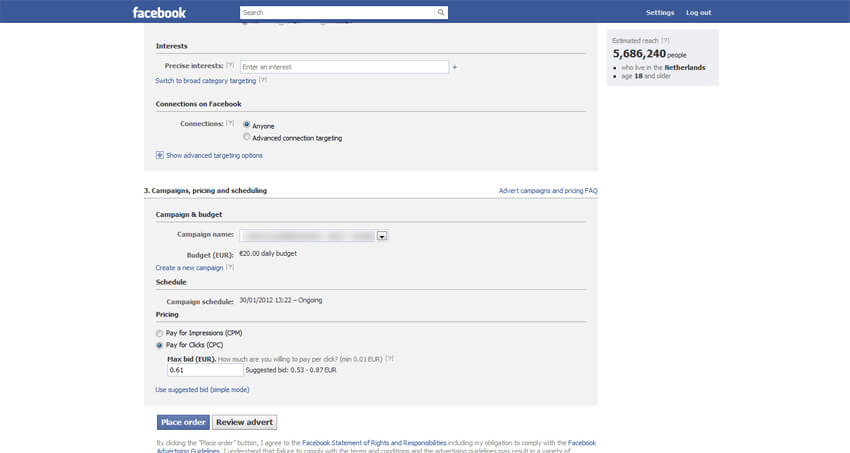Image resolution: width=850 pixels, height=453 pixels.
Task: Click the 5,686,240 estimated reach number
Action: (x=639, y=54)
